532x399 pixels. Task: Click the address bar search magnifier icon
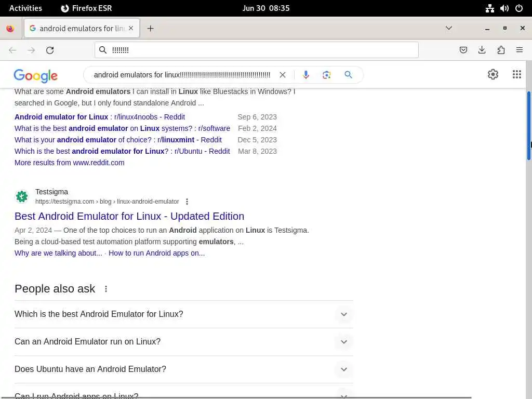(x=103, y=50)
